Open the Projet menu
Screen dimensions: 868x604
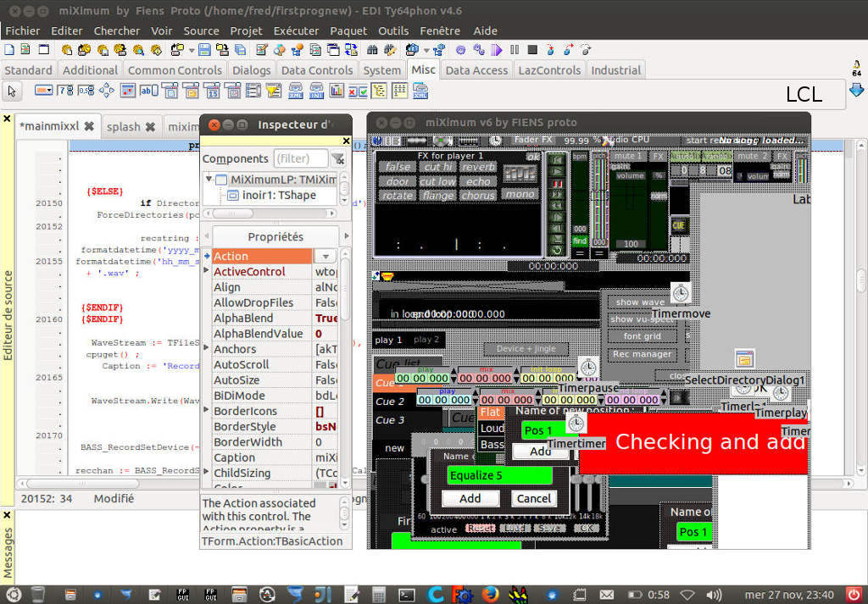click(x=247, y=31)
